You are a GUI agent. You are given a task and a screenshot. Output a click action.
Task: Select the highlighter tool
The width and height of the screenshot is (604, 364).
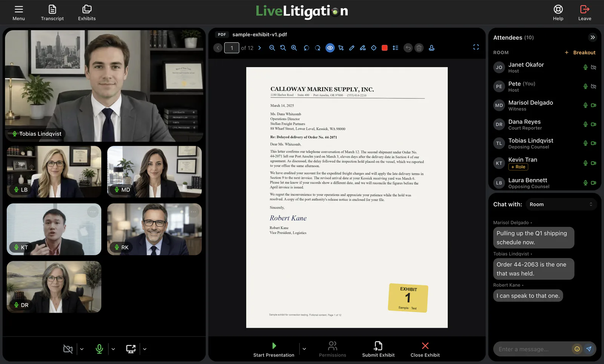pos(363,48)
